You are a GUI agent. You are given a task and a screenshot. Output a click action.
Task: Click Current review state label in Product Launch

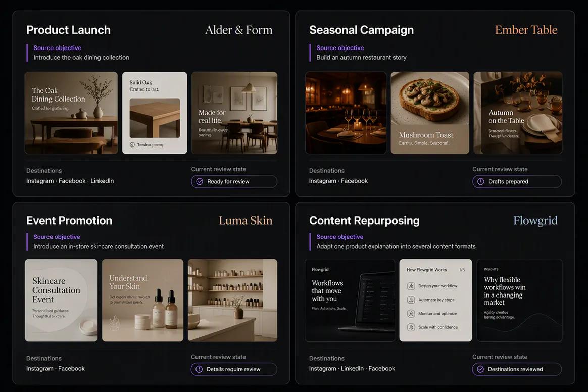[219, 169]
